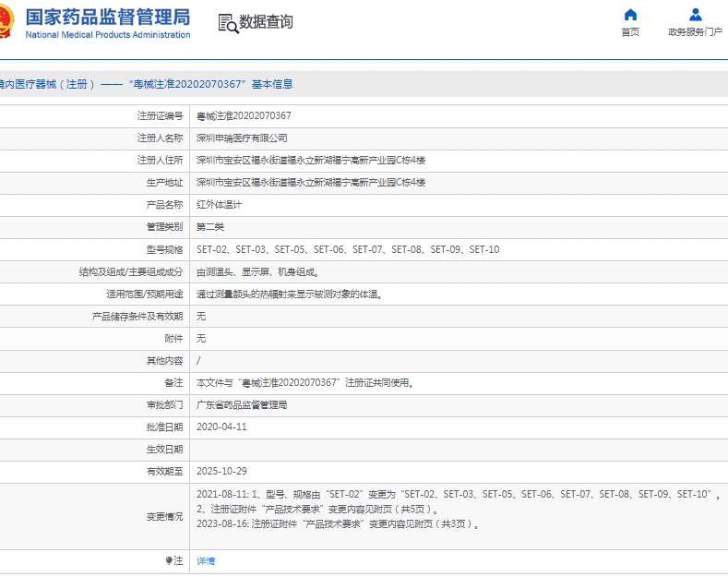Click the slash in 其他内容 row

[198, 360]
